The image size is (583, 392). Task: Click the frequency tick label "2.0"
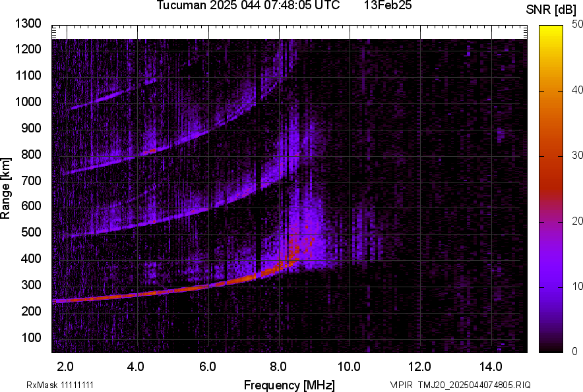coord(65,366)
